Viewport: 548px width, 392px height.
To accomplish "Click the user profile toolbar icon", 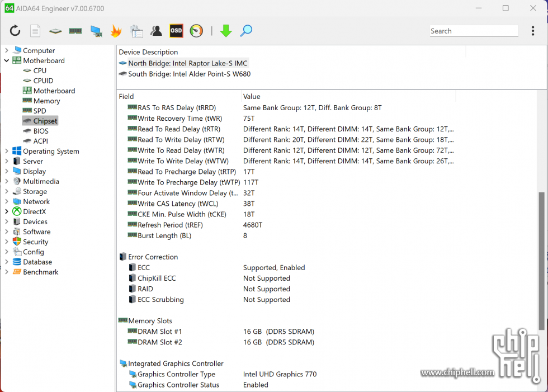I will [x=156, y=31].
